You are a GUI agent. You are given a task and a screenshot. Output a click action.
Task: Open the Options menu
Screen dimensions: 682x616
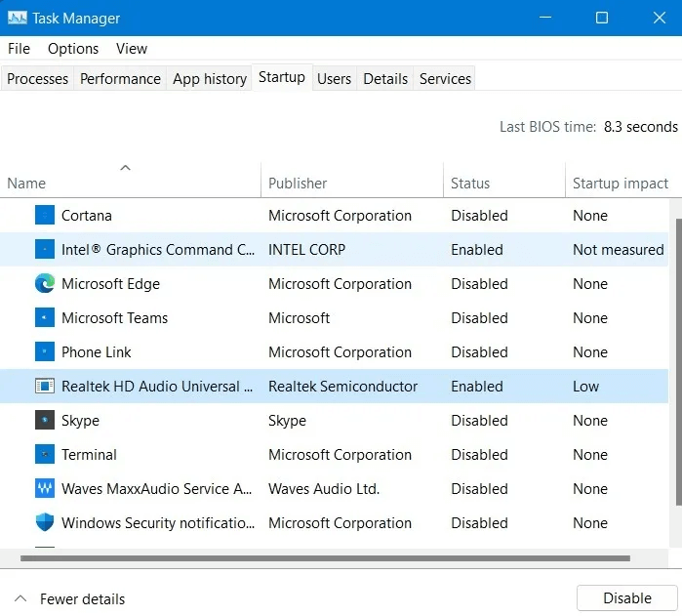click(x=73, y=49)
